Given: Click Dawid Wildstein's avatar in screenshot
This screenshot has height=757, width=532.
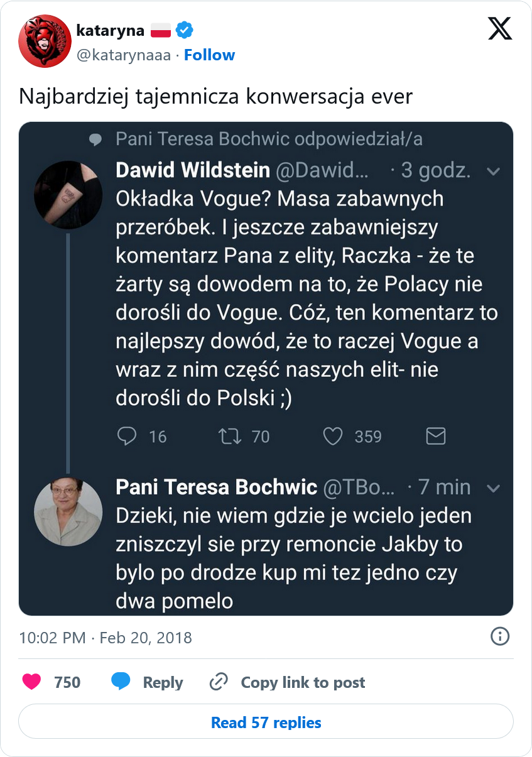Looking at the screenshot, I should pos(68,195).
